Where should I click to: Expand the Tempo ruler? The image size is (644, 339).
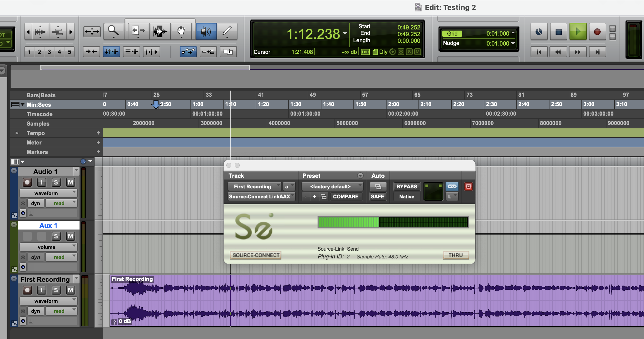click(x=17, y=133)
